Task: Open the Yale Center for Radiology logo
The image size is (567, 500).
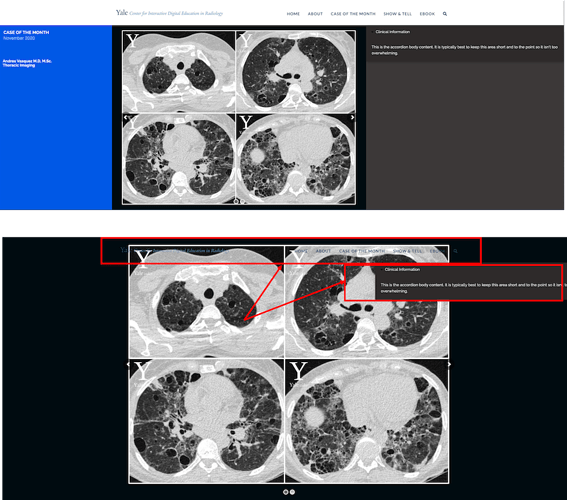Action: [169, 13]
